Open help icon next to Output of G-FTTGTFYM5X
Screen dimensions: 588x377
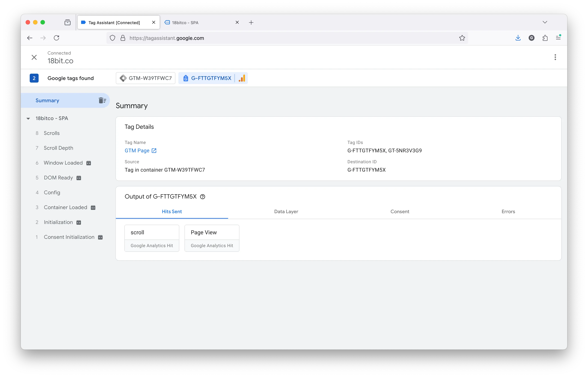(x=202, y=197)
